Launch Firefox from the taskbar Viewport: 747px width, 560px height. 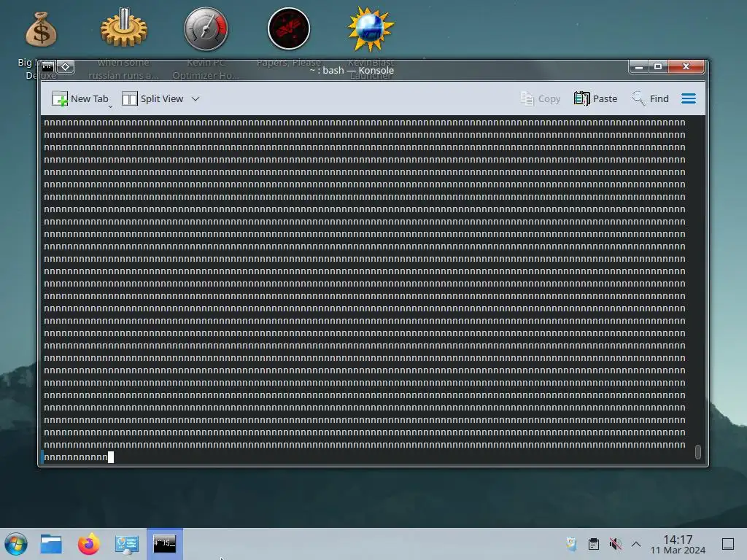click(88, 544)
